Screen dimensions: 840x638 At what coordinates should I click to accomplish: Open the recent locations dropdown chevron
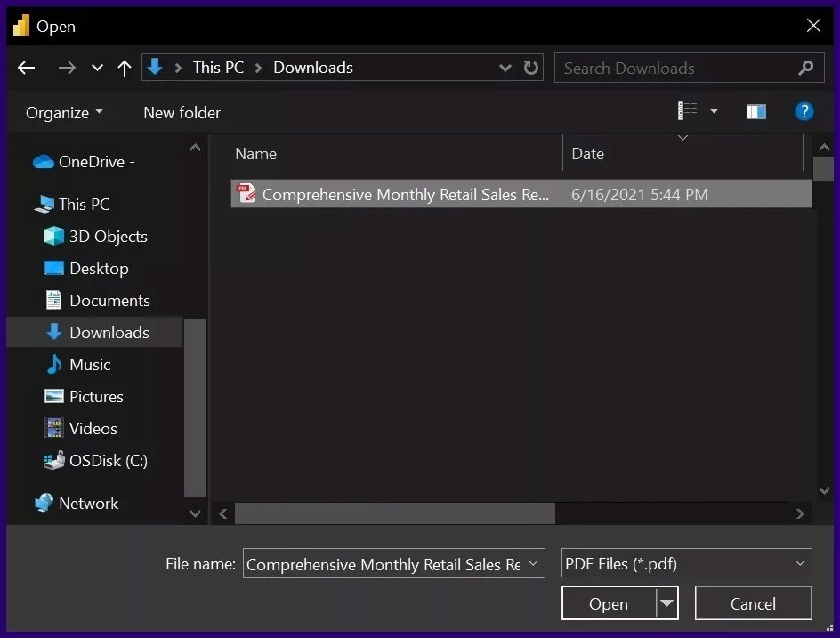98,68
